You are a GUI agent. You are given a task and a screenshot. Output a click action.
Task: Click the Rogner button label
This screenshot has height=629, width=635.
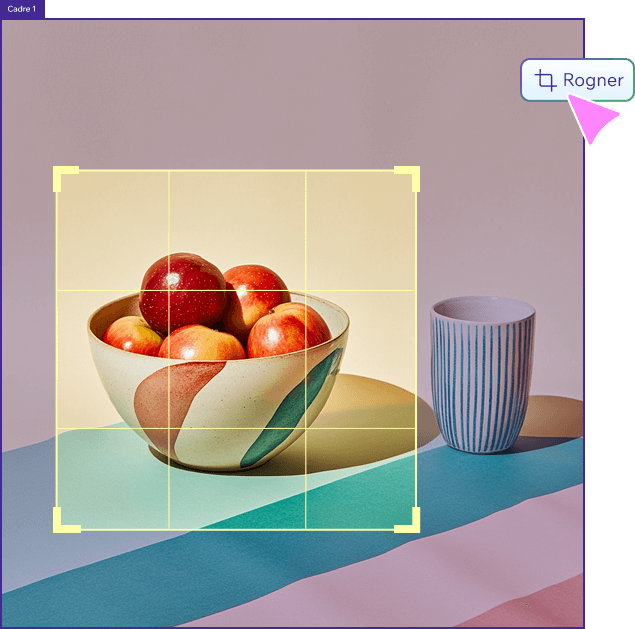coord(593,81)
